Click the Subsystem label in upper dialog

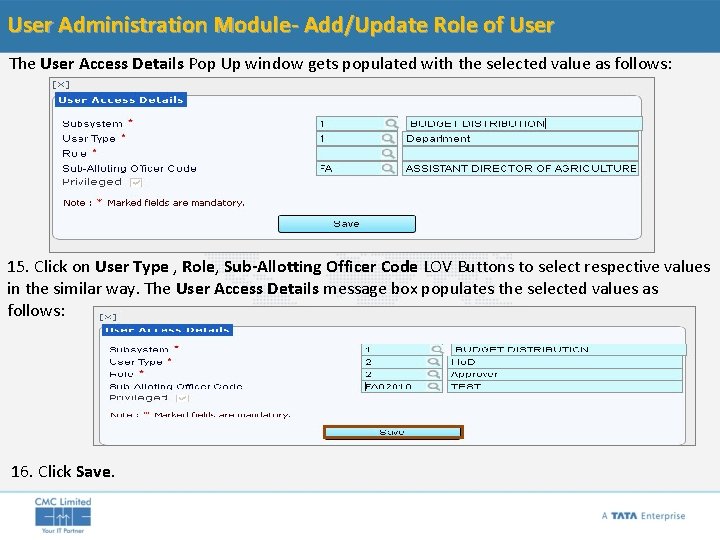92,124
